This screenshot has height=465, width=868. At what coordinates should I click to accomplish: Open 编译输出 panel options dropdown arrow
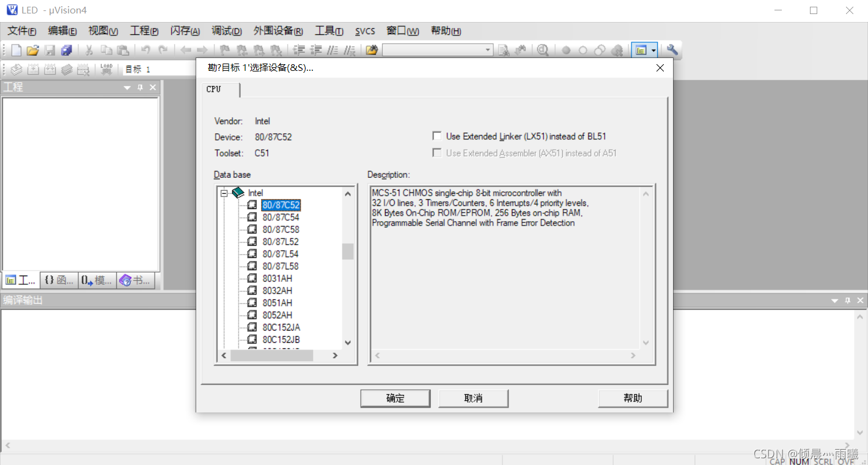835,300
